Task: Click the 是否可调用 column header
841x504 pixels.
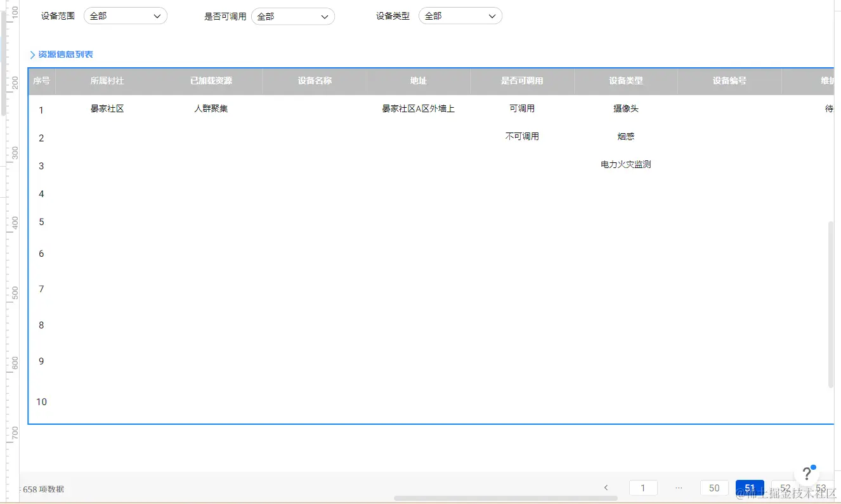Action: [x=522, y=81]
